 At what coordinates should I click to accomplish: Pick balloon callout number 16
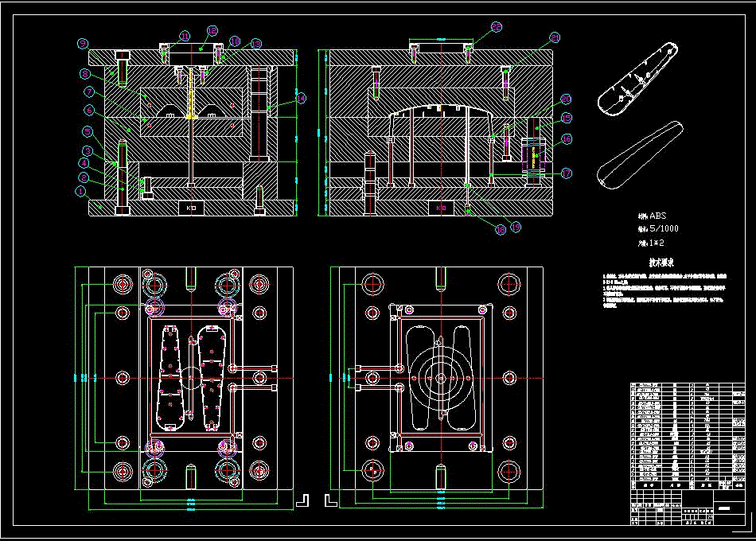click(566, 139)
